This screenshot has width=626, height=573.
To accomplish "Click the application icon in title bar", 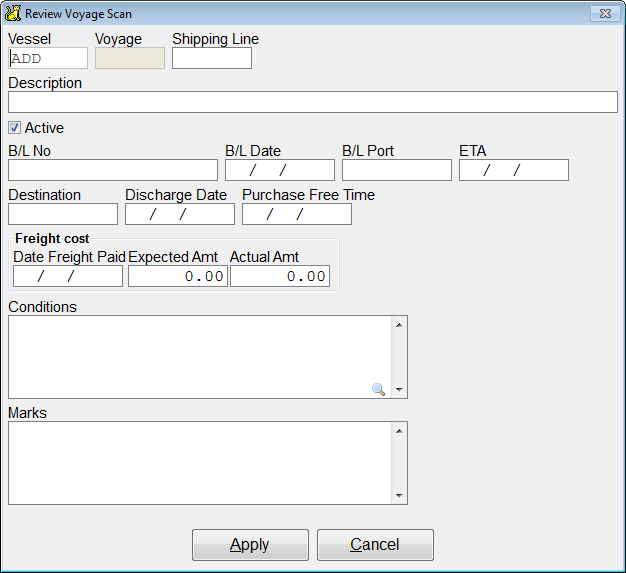I will pos(12,13).
